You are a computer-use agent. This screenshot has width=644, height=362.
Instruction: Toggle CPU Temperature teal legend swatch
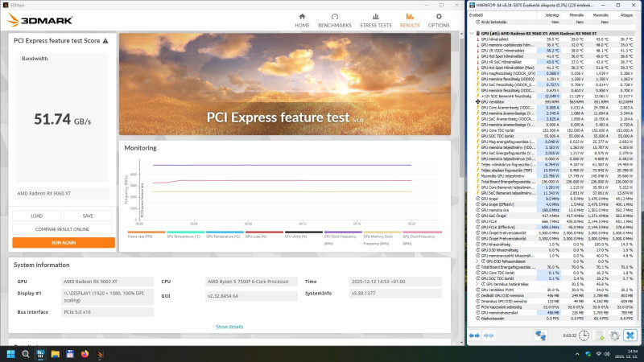186,232
